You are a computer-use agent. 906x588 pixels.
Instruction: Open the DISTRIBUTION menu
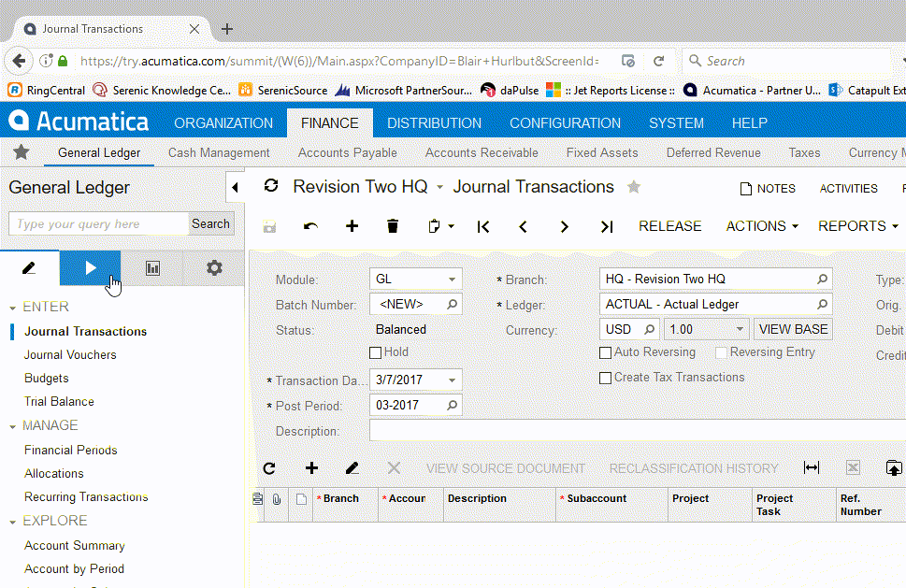(434, 123)
